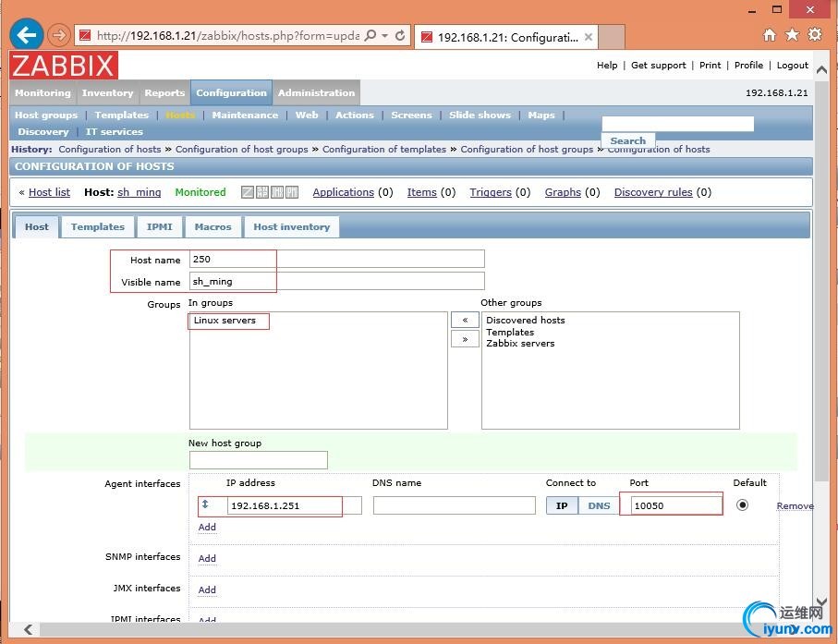Image resolution: width=838 pixels, height=644 pixels.
Task: Move group left with « button
Action: click(x=465, y=320)
